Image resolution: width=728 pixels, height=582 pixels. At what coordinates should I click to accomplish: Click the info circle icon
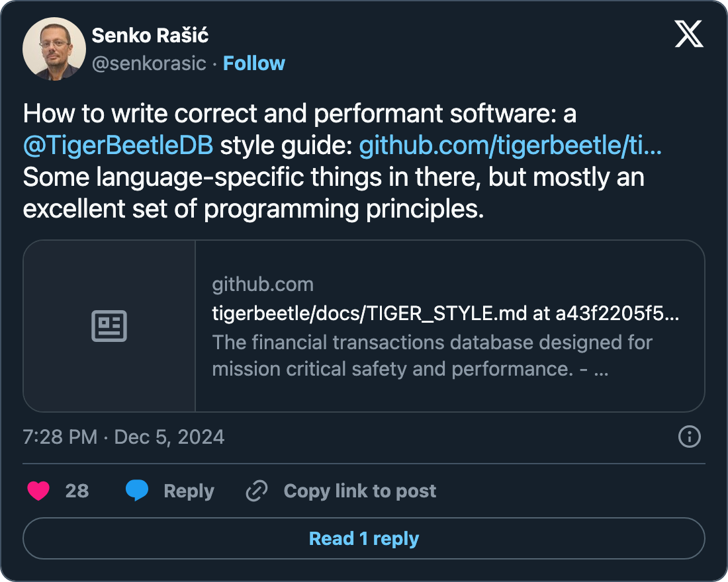[x=690, y=436]
